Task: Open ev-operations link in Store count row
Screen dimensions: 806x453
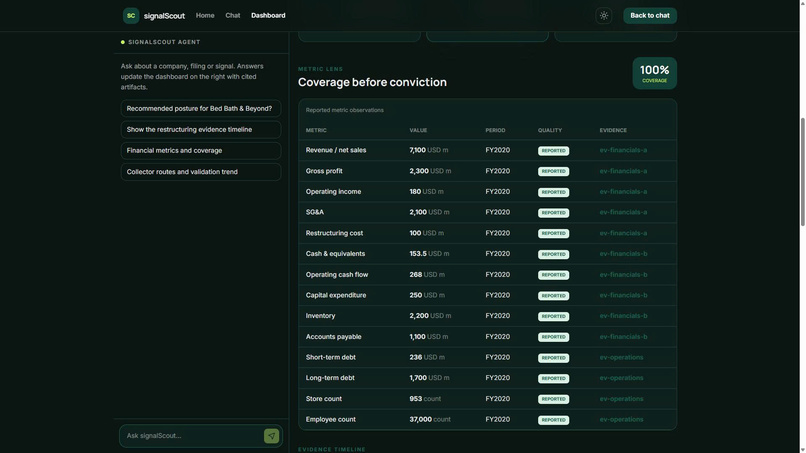Action: (621, 399)
